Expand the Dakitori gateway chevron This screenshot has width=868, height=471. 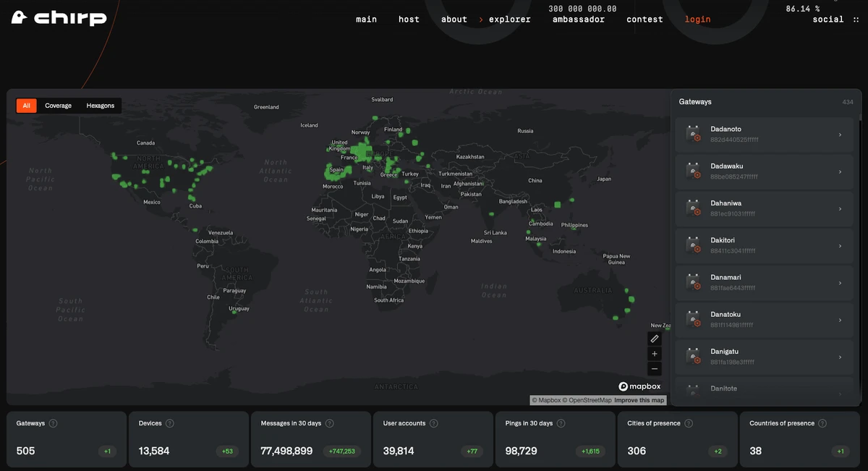pos(840,246)
